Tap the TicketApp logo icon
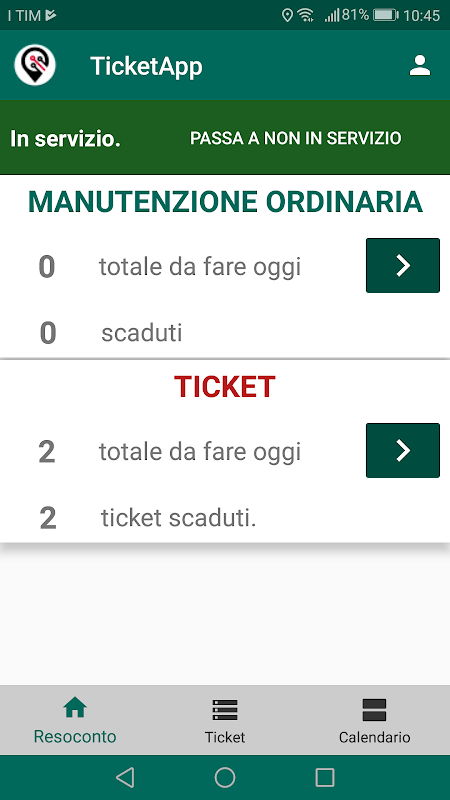450x800 pixels. [35, 65]
